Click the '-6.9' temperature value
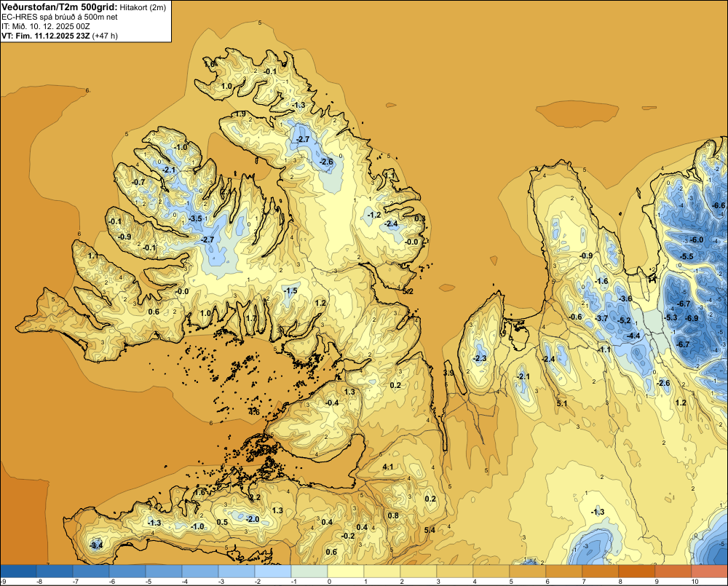This screenshot has width=728, height=586. tap(692, 318)
